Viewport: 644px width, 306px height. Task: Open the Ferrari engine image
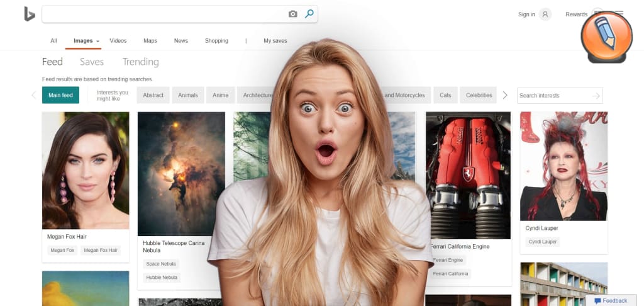coord(468,175)
